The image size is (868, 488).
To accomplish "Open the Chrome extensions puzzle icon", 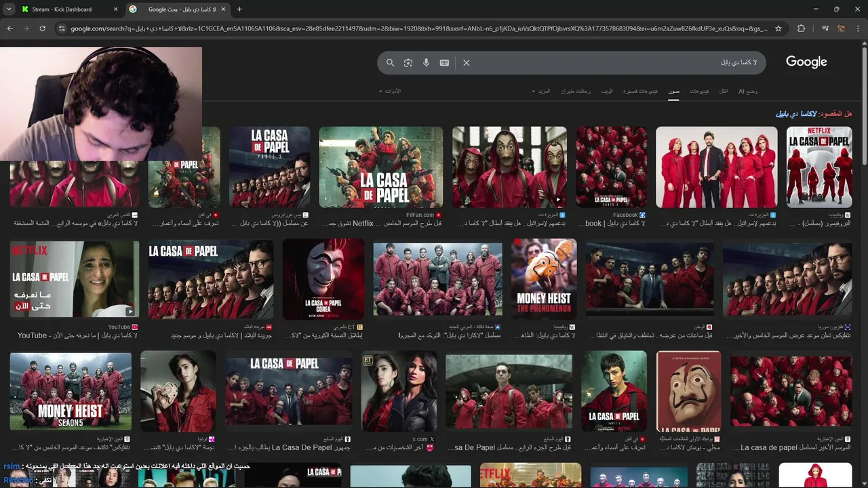I will click(802, 28).
